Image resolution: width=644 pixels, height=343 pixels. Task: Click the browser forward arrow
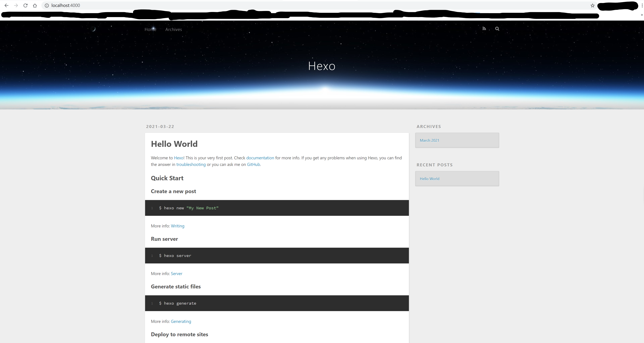click(x=16, y=6)
